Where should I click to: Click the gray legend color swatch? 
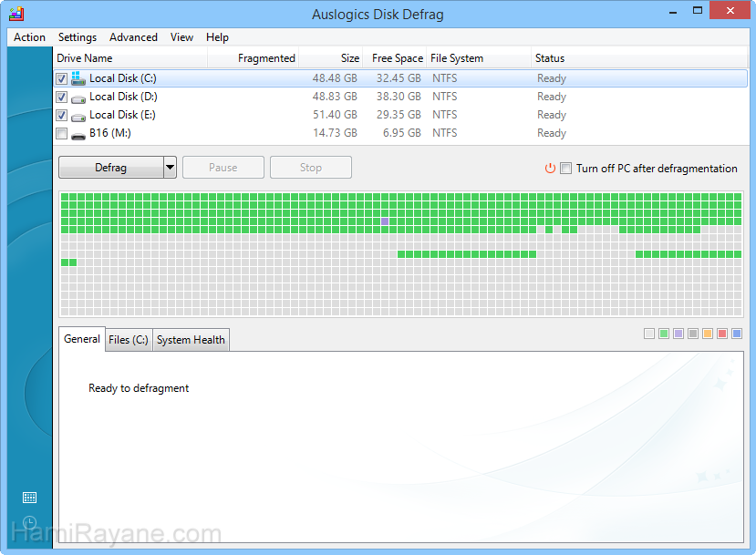[693, 334]
